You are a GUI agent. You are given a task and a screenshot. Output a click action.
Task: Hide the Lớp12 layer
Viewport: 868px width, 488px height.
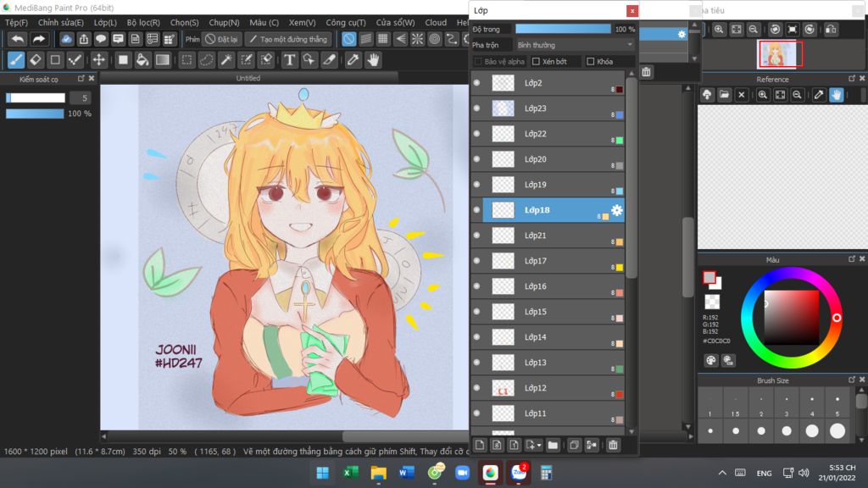pos(476,388)
